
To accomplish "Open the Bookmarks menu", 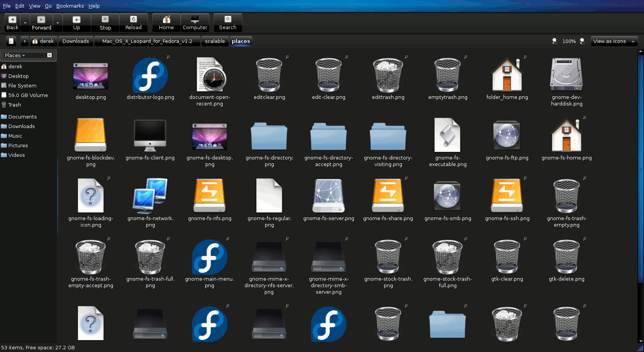I will [x=70, y=6].
